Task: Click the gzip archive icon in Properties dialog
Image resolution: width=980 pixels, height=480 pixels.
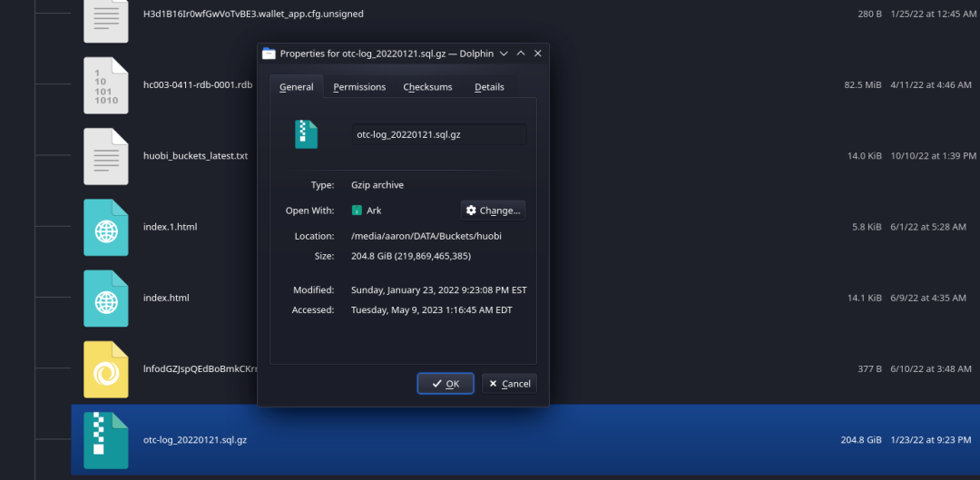Action: pos(306,134)
